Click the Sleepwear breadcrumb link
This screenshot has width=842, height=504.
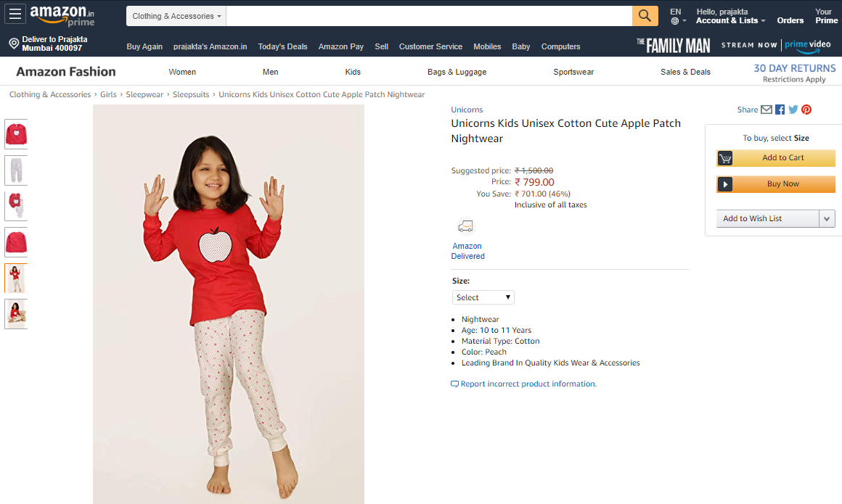click(144, 94)
